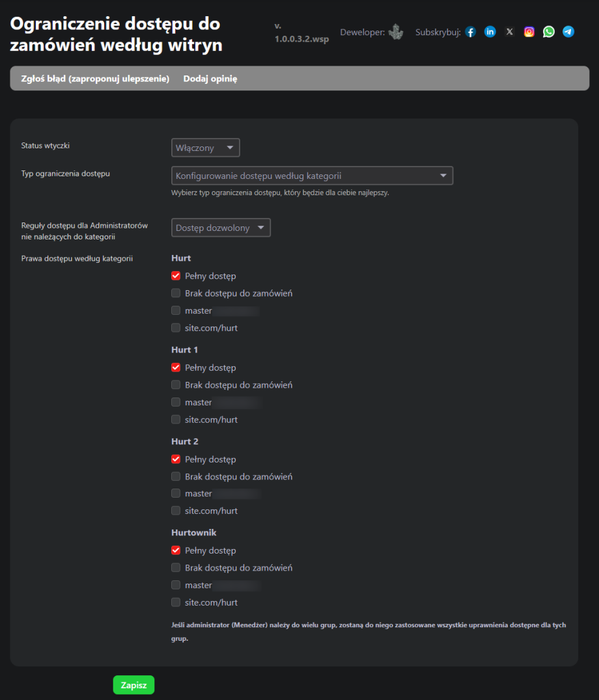Viewport: 599px width, 700px height.
Task: Check site.com/hurt under the Hurt category
Action: (x=176, y=328)
